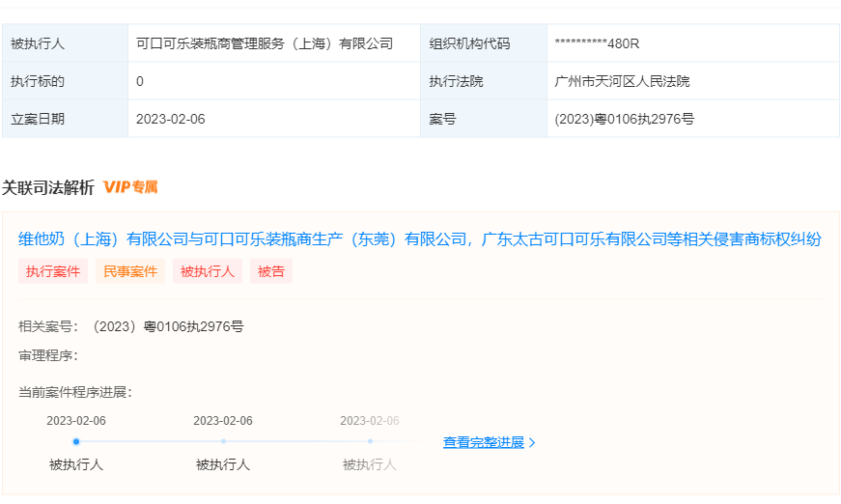This screenshot has width=841, height=504.
Task: Click the 查看完整进展 link
Action: (483, 442)
